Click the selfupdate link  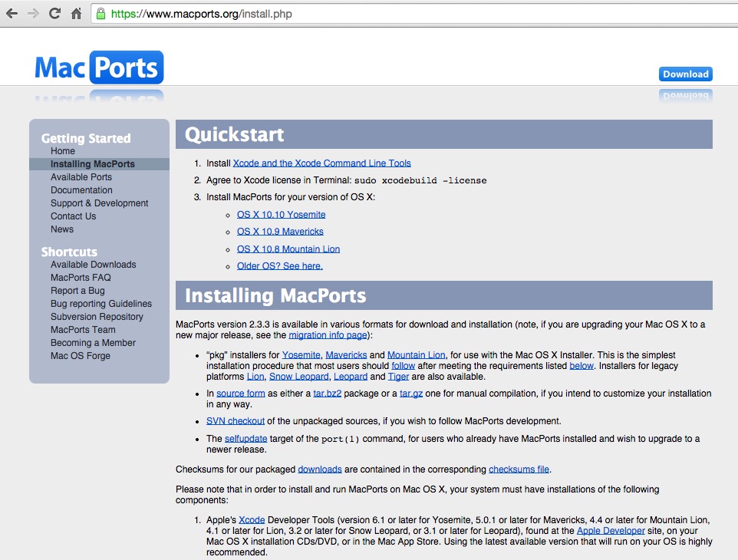click(245, 439)
